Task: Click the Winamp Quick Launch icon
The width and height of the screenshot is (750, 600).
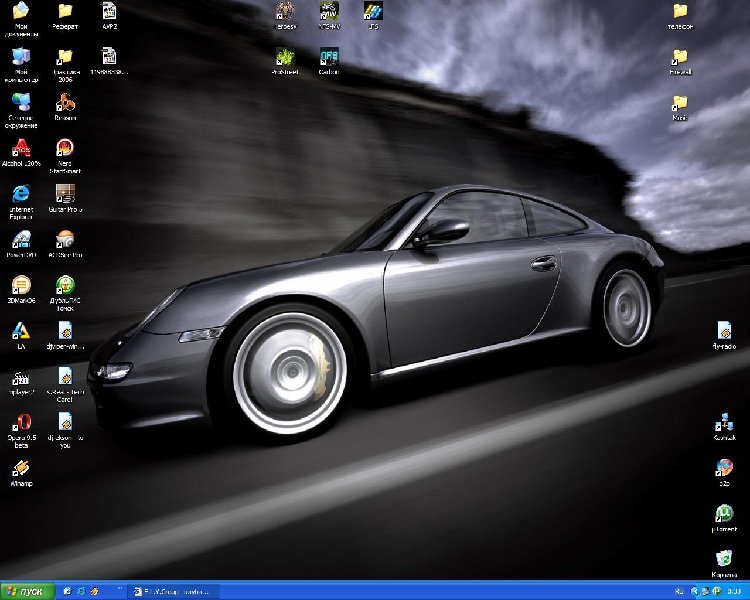Action: [x=95, y=591]
